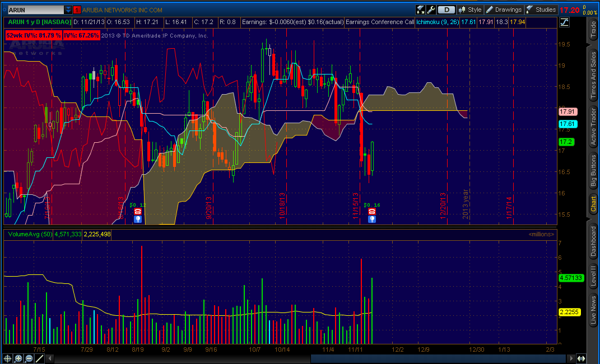Click the pink 17.91 price axis label

[x=568, y=112]
